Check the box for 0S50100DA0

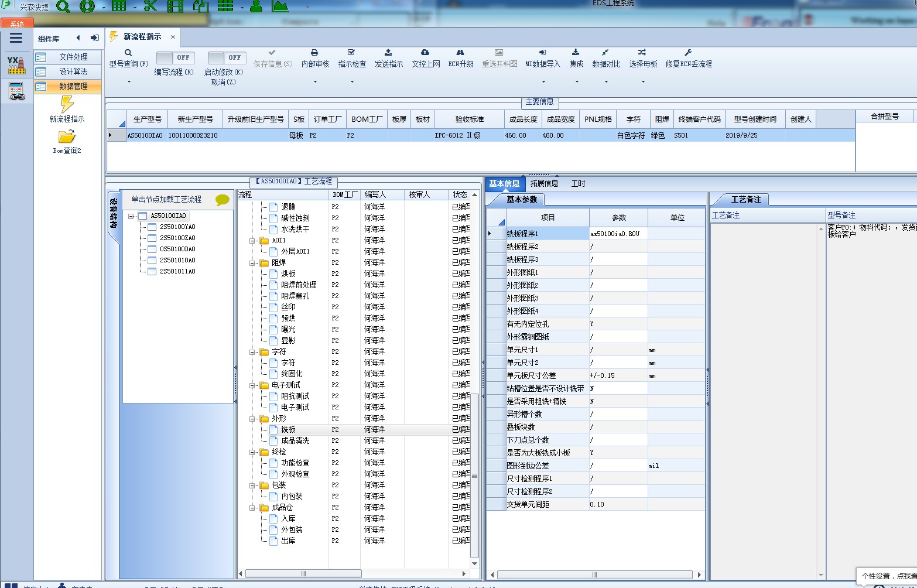152,249
